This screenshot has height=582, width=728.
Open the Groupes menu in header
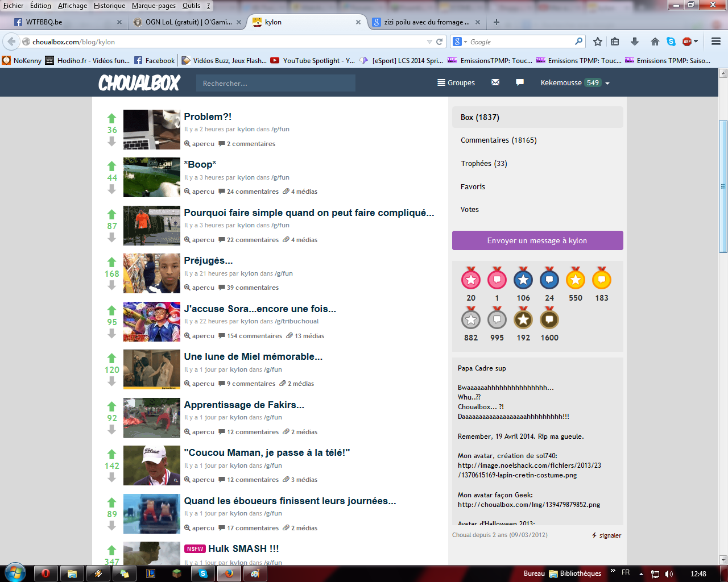[456, 82]
